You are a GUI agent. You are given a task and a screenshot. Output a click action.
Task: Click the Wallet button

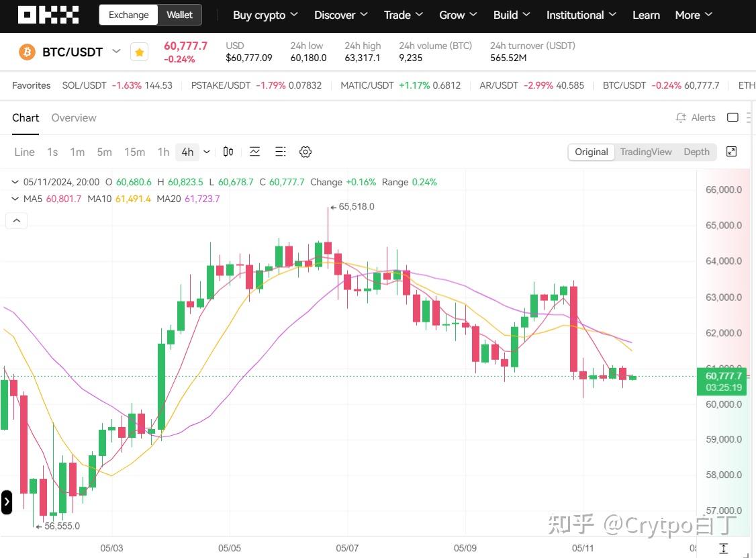(179, 14)
